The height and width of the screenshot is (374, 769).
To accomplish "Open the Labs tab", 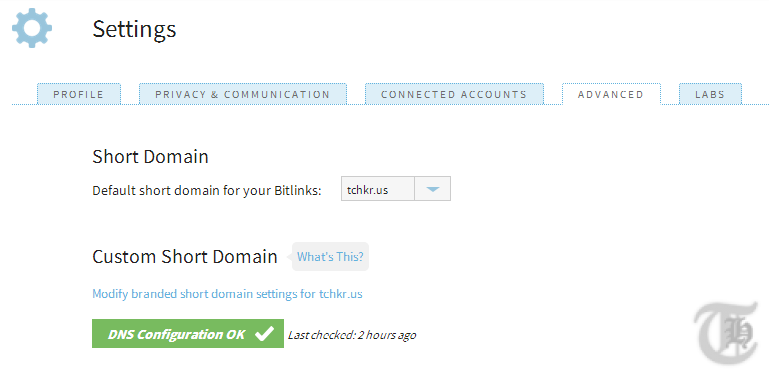I will (x=710, y=94).
